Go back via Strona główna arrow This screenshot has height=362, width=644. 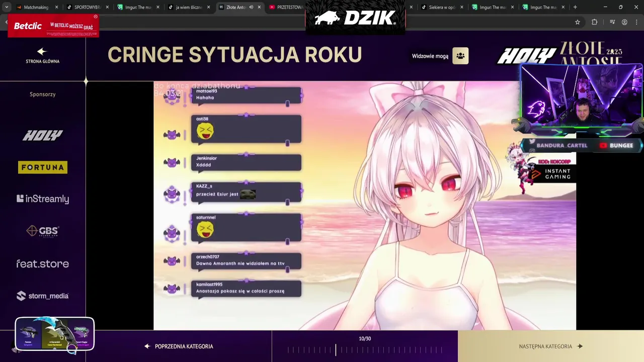click(42, 51)
